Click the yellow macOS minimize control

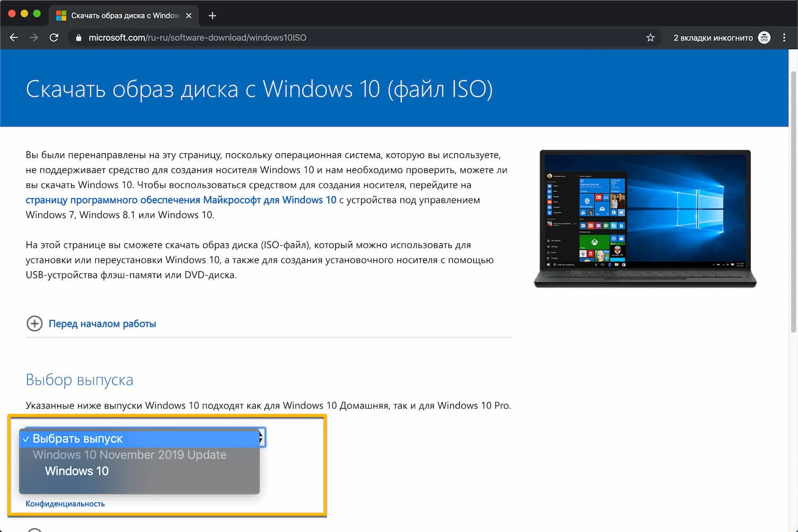click(x=24, y=13)
